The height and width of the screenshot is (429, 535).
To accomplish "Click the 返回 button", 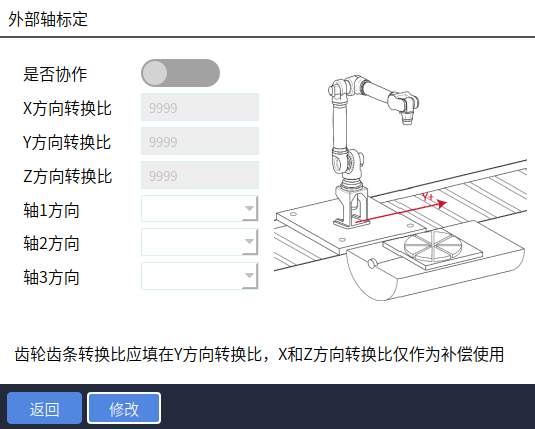I will [x=44, y=408].
